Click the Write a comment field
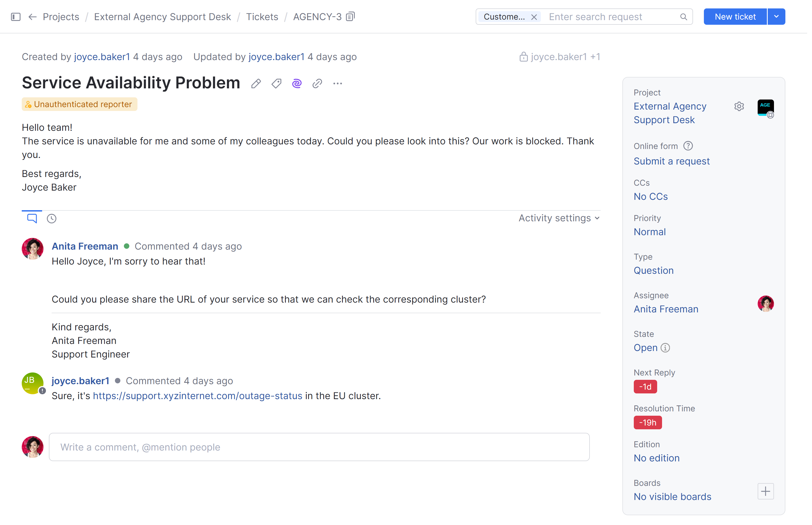 click(x=319, y=447)
